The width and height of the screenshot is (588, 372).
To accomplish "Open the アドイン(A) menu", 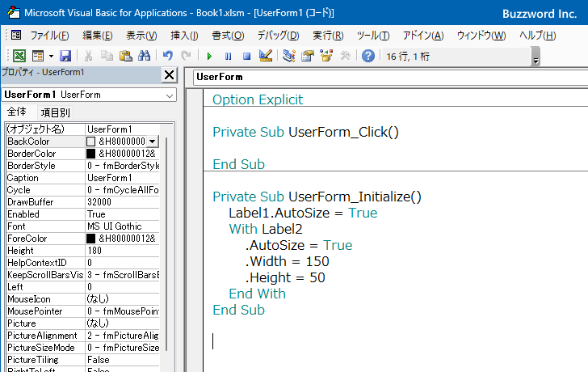I will coord(423,36).
